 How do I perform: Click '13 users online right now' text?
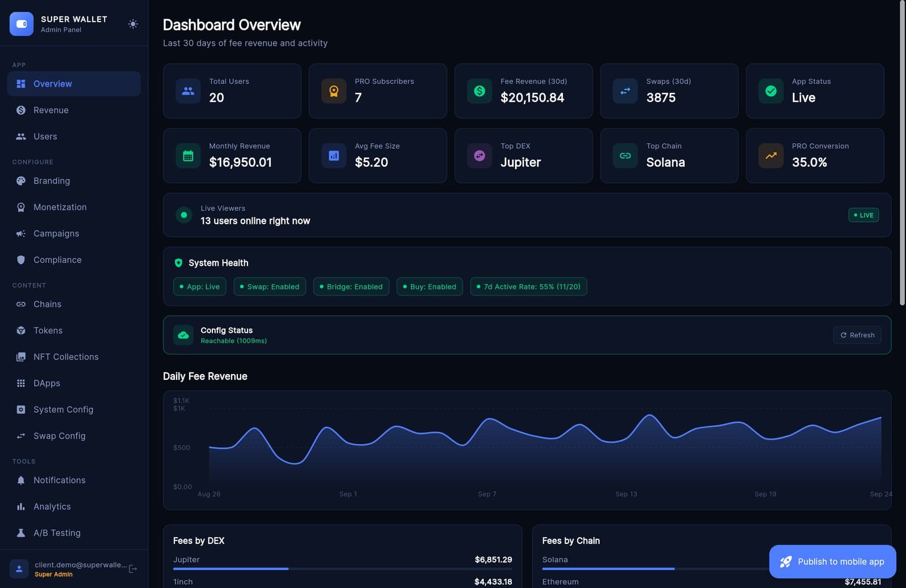tap(255, 221)
